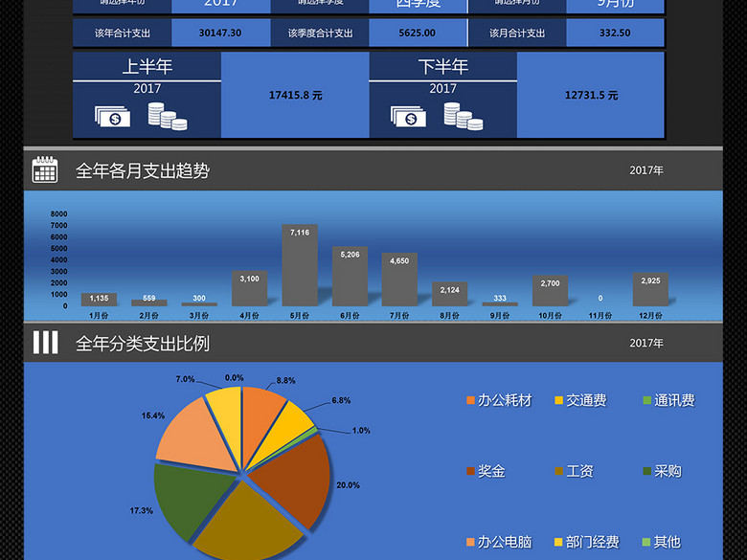Select the 2月份 bar labeled 559

tap(149, 302)
